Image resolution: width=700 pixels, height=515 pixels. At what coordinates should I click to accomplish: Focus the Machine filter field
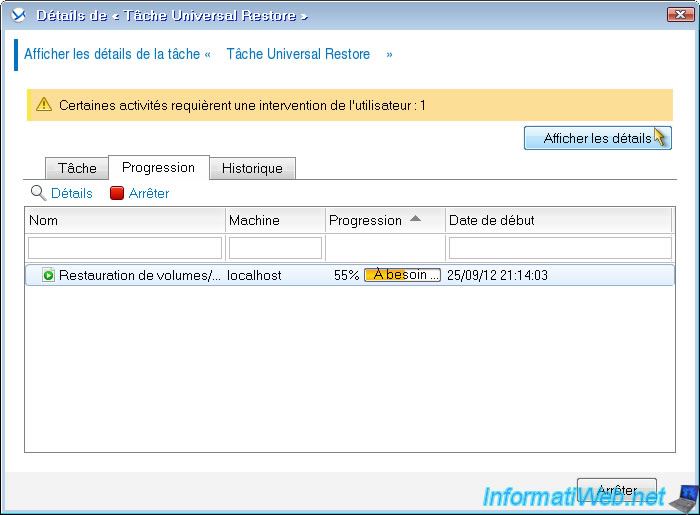click(275, 248)
